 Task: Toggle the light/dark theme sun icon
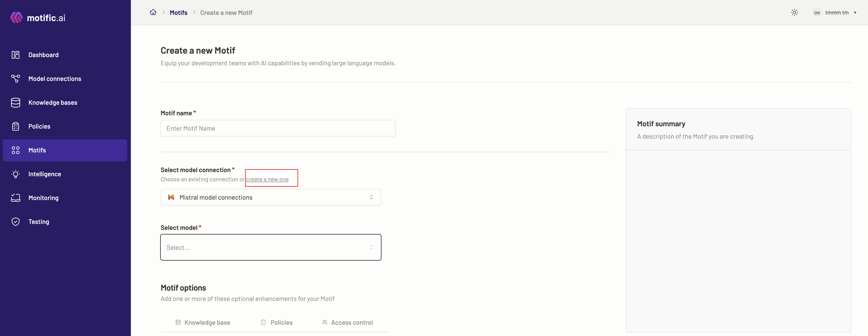click(x=795, y=12)
